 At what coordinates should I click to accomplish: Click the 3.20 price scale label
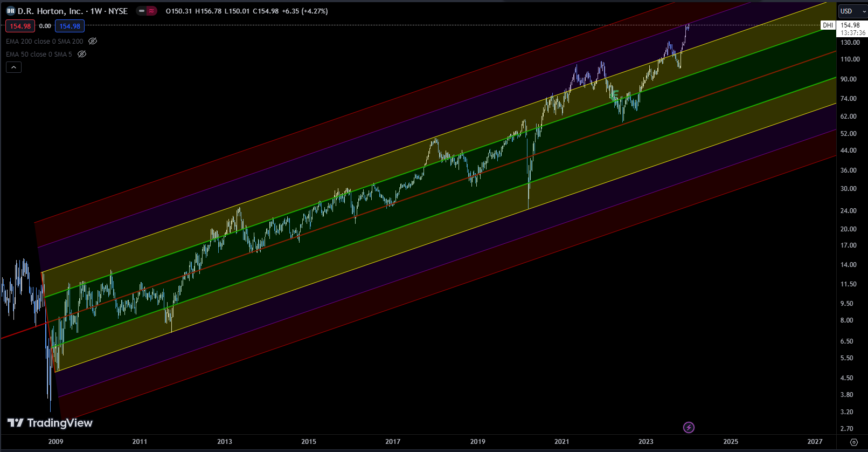847,412
